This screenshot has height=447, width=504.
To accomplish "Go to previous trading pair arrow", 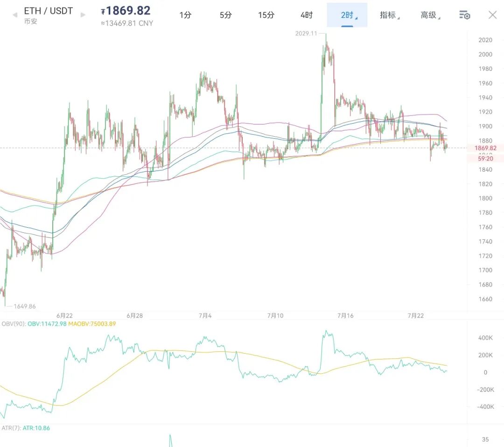I will (15, 15).
